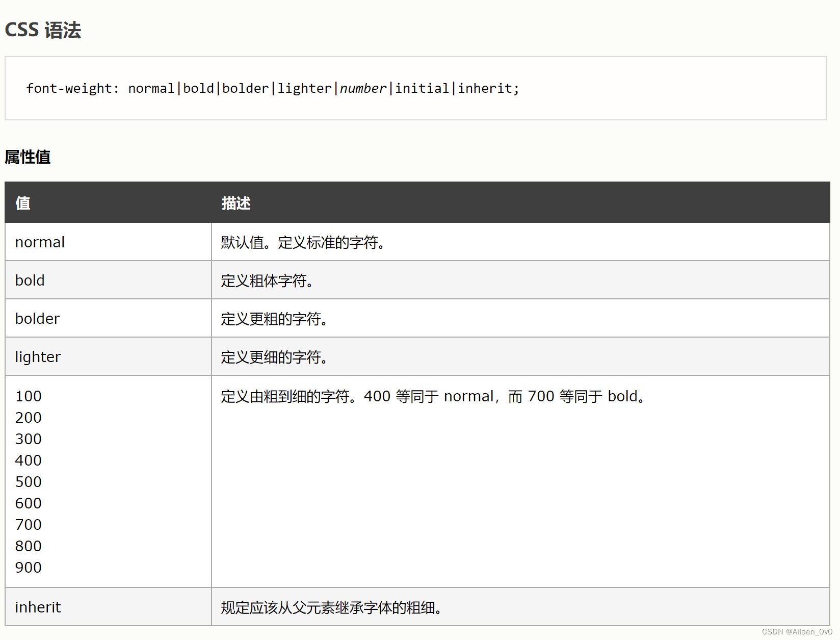Select the 'lighter' value cell
840x640 pixels.
coord(108,356)
